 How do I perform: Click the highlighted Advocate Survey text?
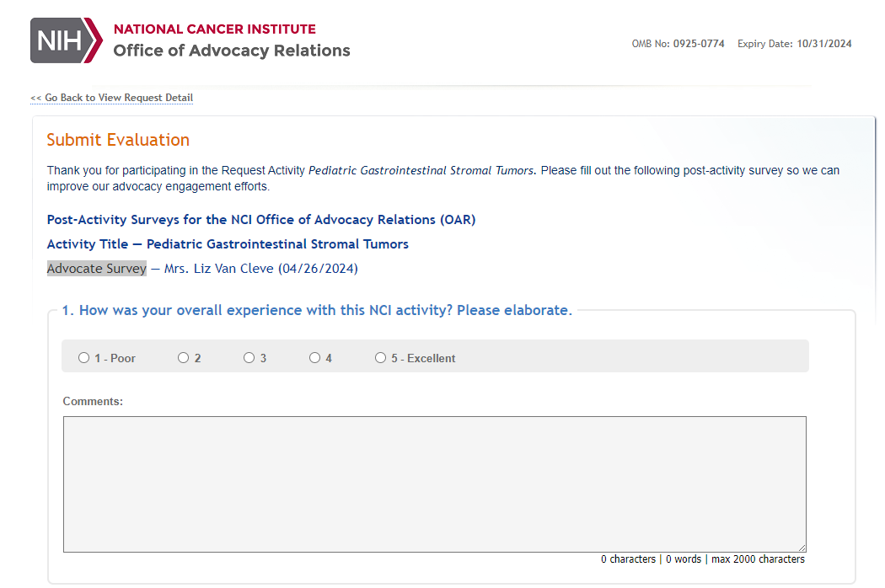pos(97,269)
